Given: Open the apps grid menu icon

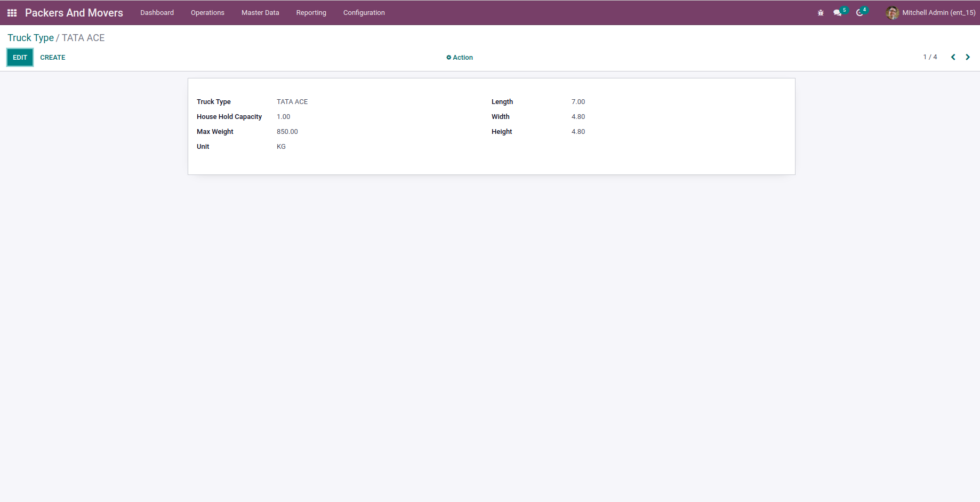Looking at the screenshot, I should (12, 13).
